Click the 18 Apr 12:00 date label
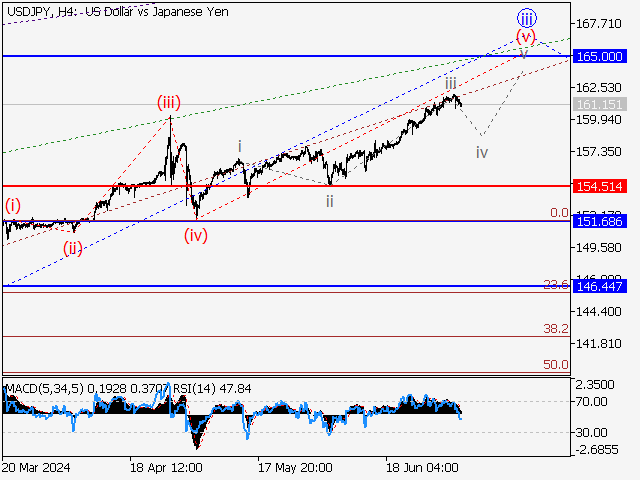Viewport: 640px width, 480px height. tap(166, 467)
